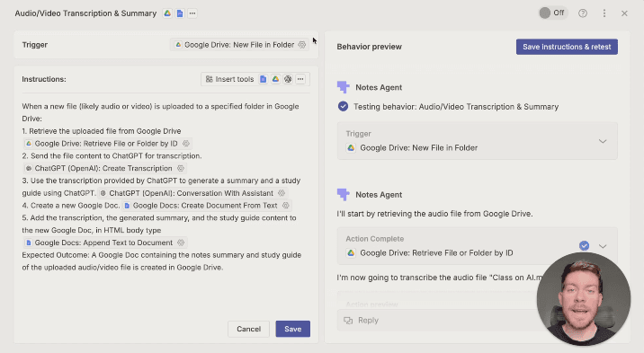This screenshot has width=644, height=353.
Task: Click the Google Drive icon beside the behavior title
Action: point(167,13)
